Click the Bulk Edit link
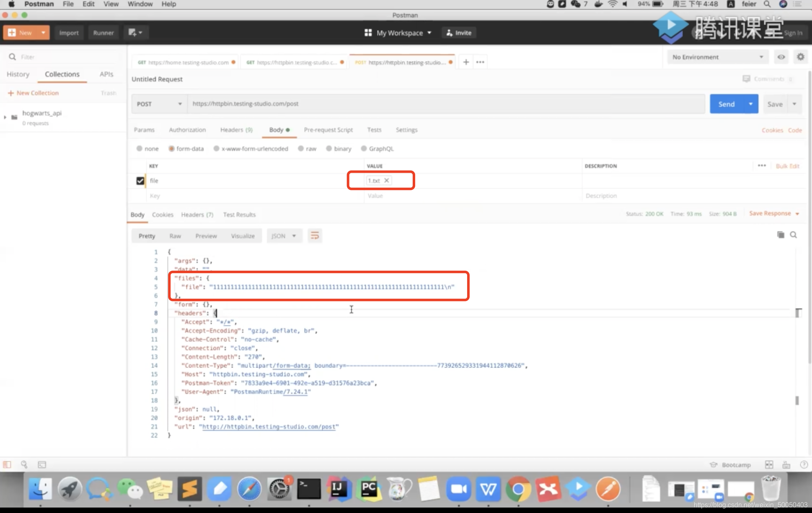Image resolution: width=812 pixels, height=513 pixels. point(787,166)
